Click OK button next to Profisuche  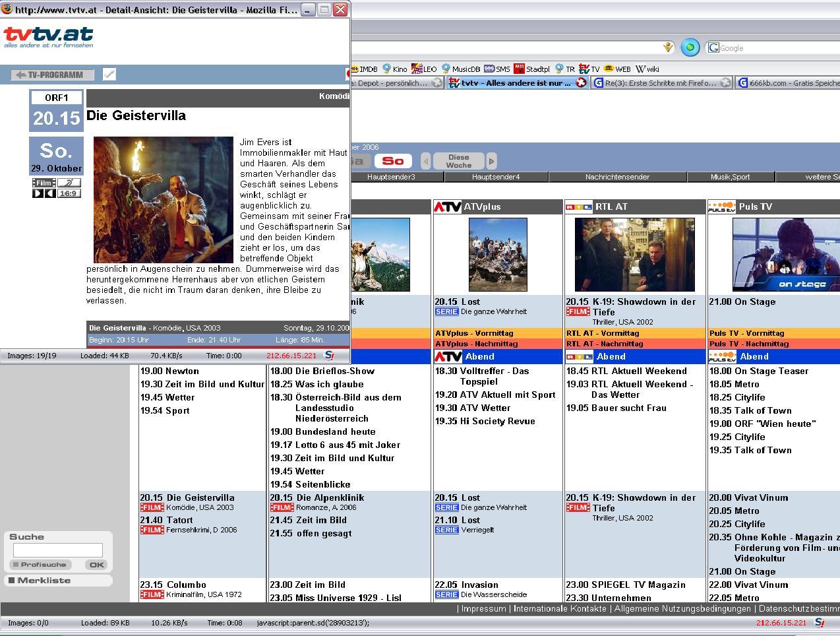[96, 565]
